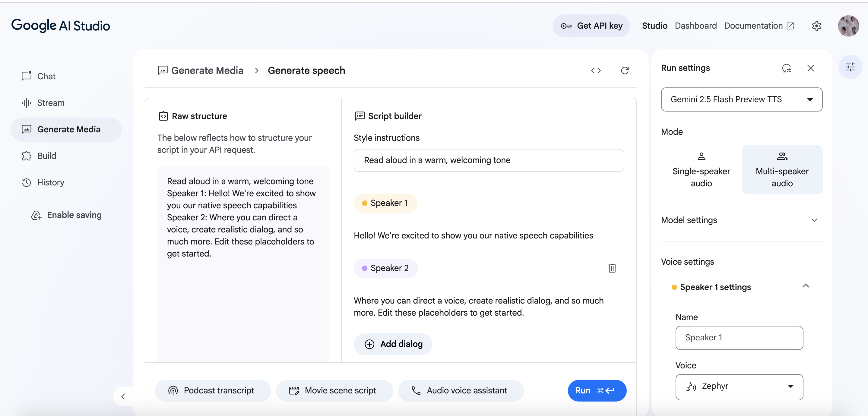
Task: Click the key icon in Get API key
Action: (566, 26)
